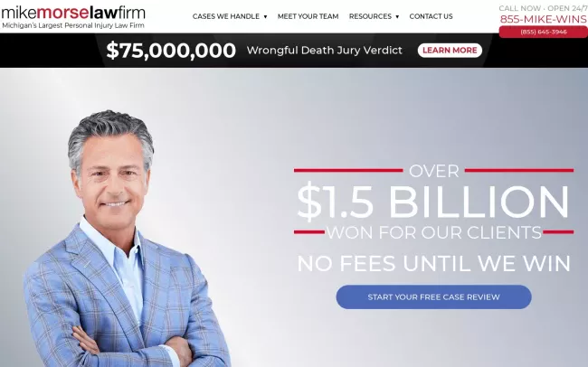Click the OVER text between red bars
Image resolution: width=588 pixels, height=367 pixels.
434,172
